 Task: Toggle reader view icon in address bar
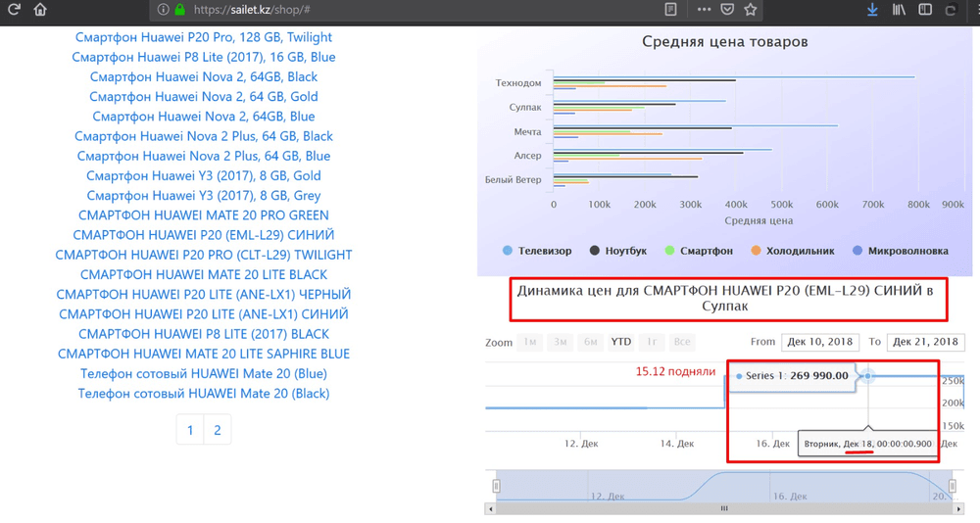tap(670, 10)
